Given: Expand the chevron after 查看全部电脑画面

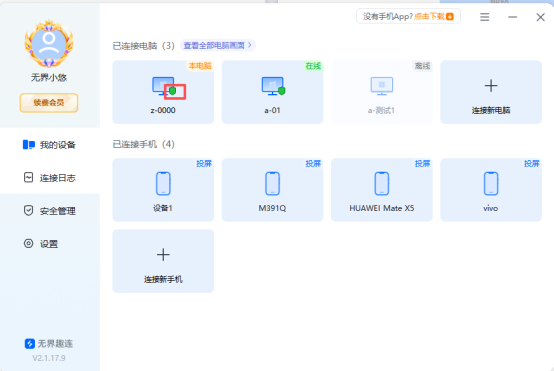Looking at the screenshot, I should pos(249,45).
